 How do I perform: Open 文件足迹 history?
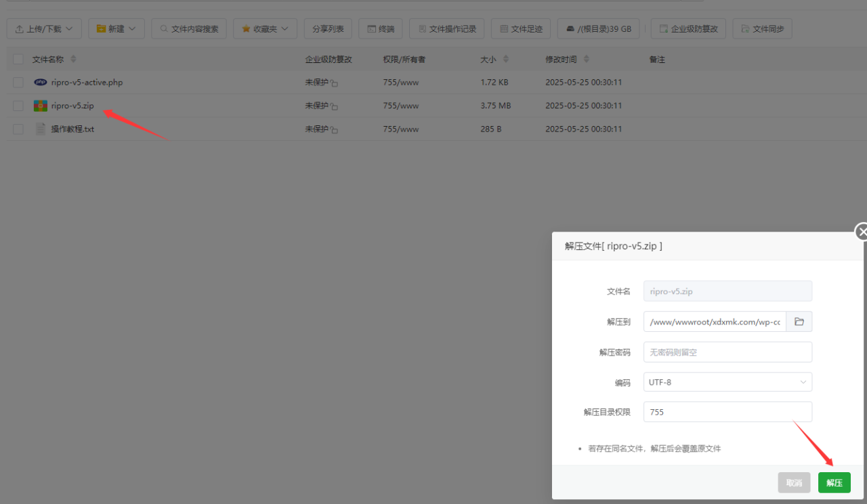click(x=521, y=28)
